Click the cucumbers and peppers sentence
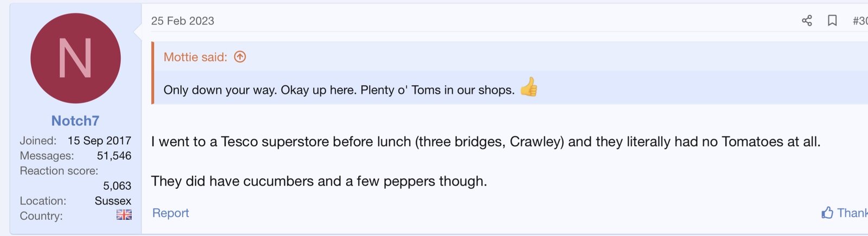Viewport: 868px width, 236px height. [x=319, y=181]
